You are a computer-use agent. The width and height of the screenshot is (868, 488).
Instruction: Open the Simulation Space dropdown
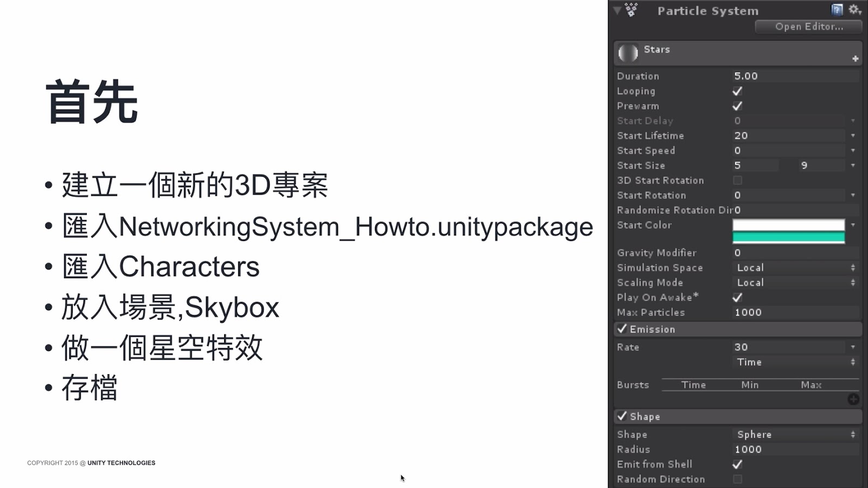[x=796, y=267]
